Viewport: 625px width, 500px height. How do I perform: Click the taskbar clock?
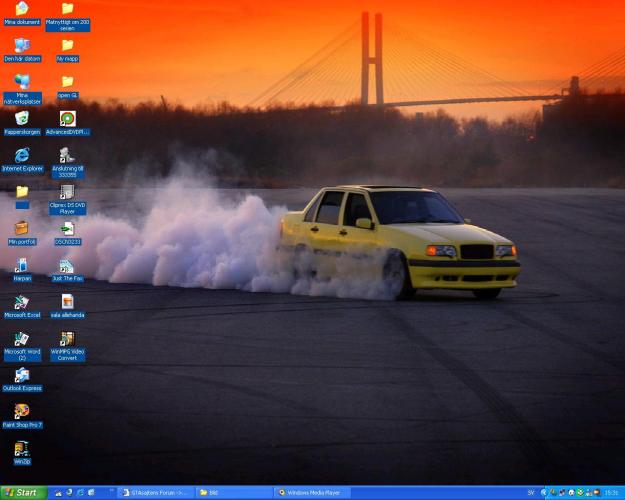click(x=610, y=492)
